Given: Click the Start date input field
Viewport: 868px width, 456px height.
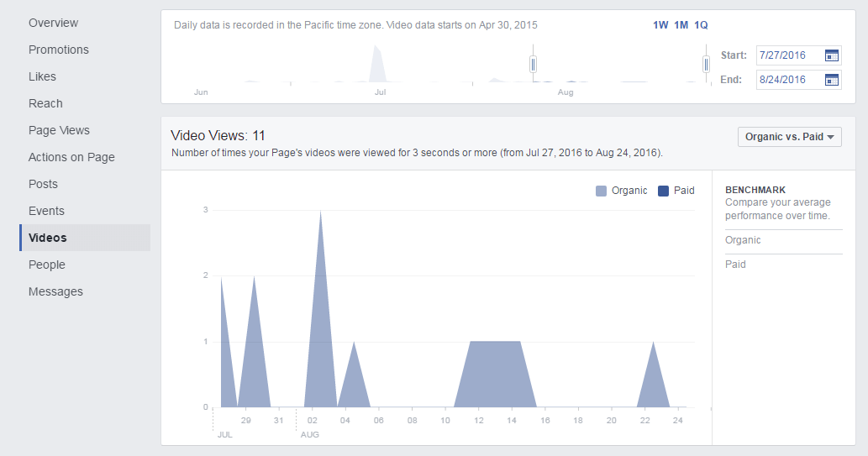Looking at the screenshot, I should coord(787,55).
